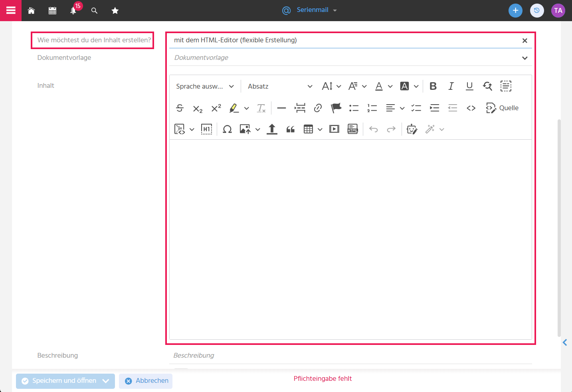Screen dimensions: 572x392
Task: Open the hamburger main menu
Action: tap(11, 10)
